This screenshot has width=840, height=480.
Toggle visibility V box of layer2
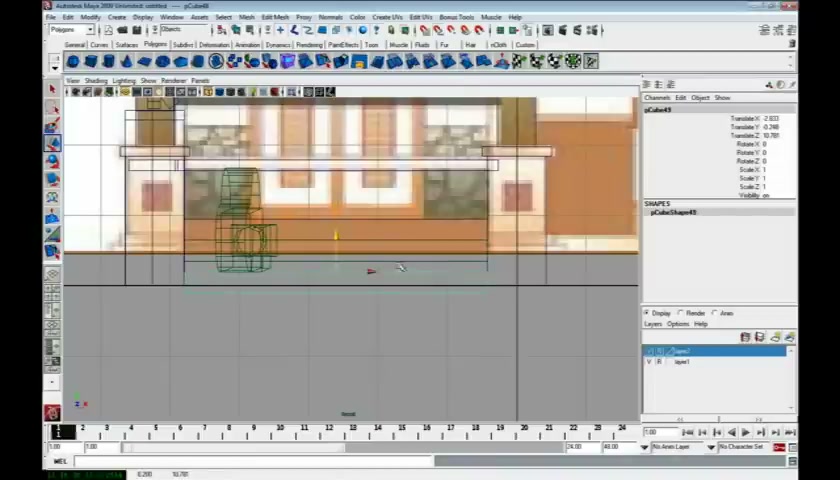click(x=649, y=351)
